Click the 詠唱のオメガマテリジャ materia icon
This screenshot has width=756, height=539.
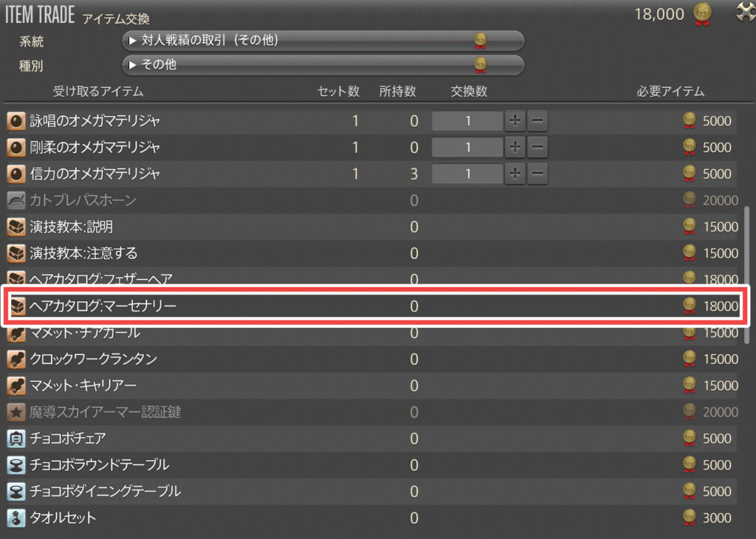pos(16,120)
